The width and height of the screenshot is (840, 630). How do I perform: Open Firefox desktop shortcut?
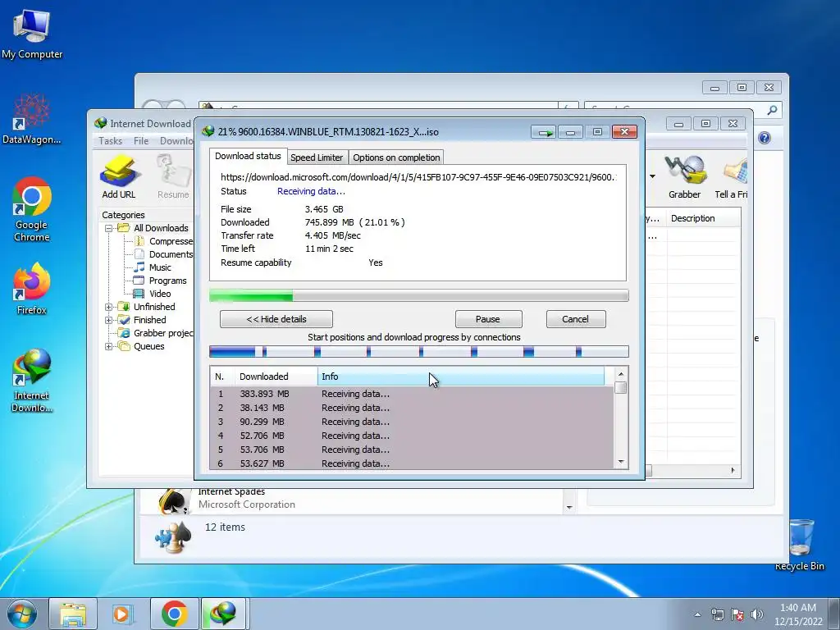point(32,289)
